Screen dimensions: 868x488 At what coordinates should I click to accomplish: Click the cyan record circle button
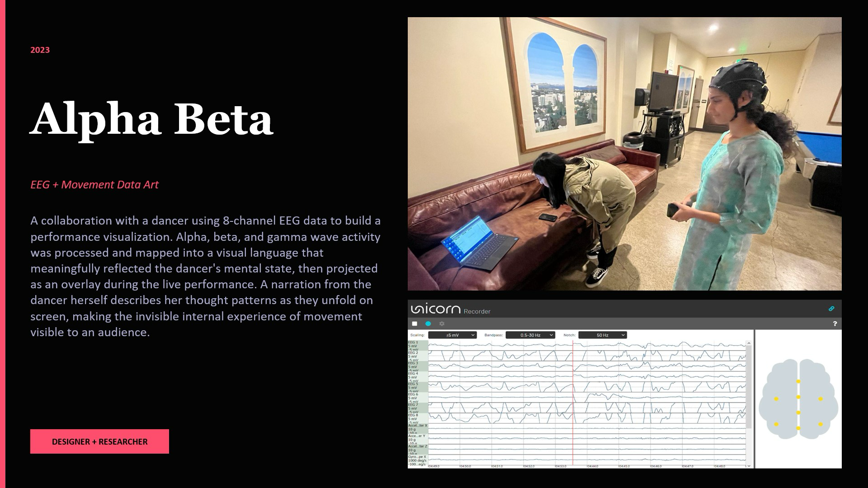coord(428,324)
